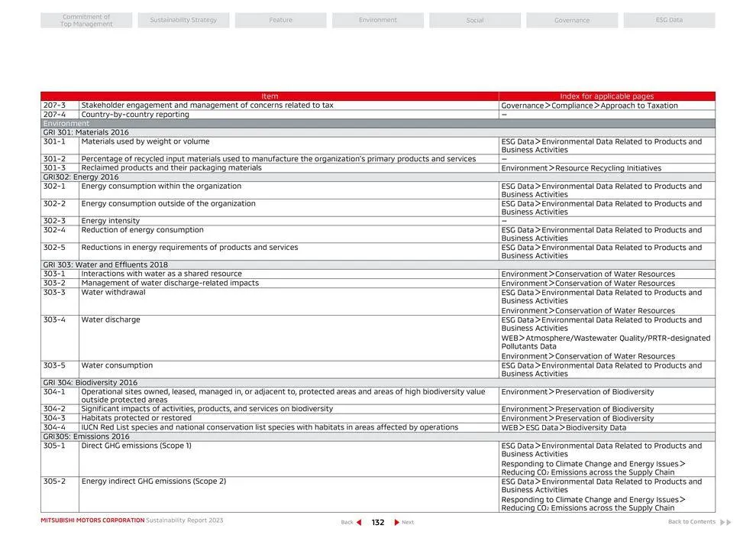
Task: Click the Next arrow icon near page number
Action: (397, 522)
